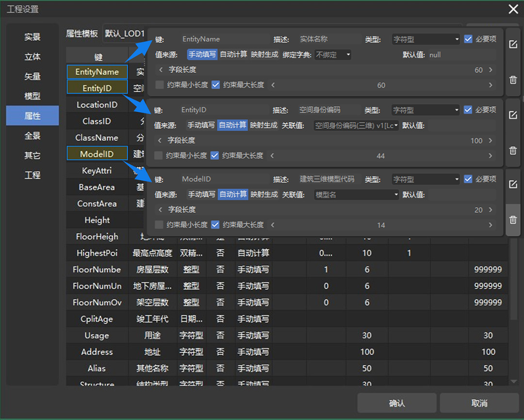The height and width of the screenshot is (420, 524).
Task: Select the FloorNumbe row
Action: [x=287, y=269]
